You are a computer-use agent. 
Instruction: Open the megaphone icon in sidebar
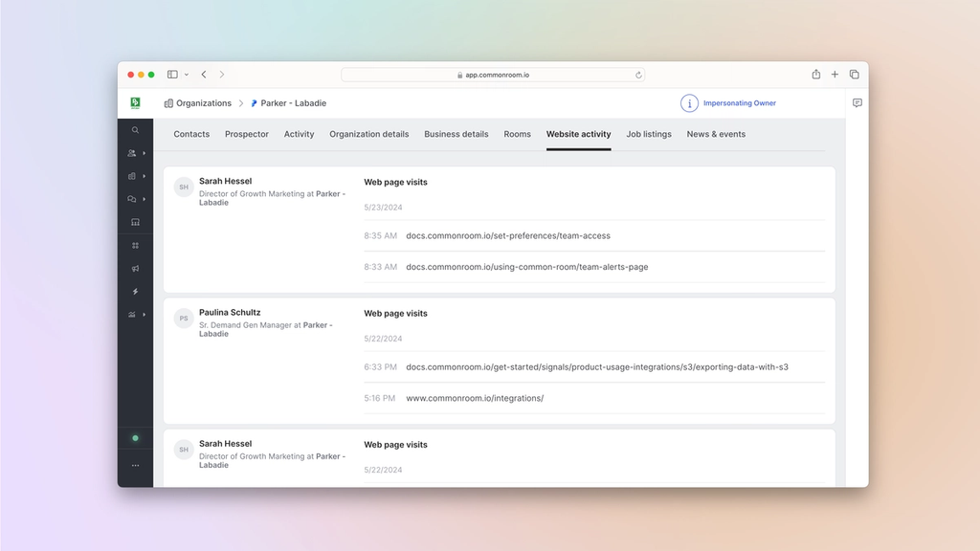pos(135,269)
